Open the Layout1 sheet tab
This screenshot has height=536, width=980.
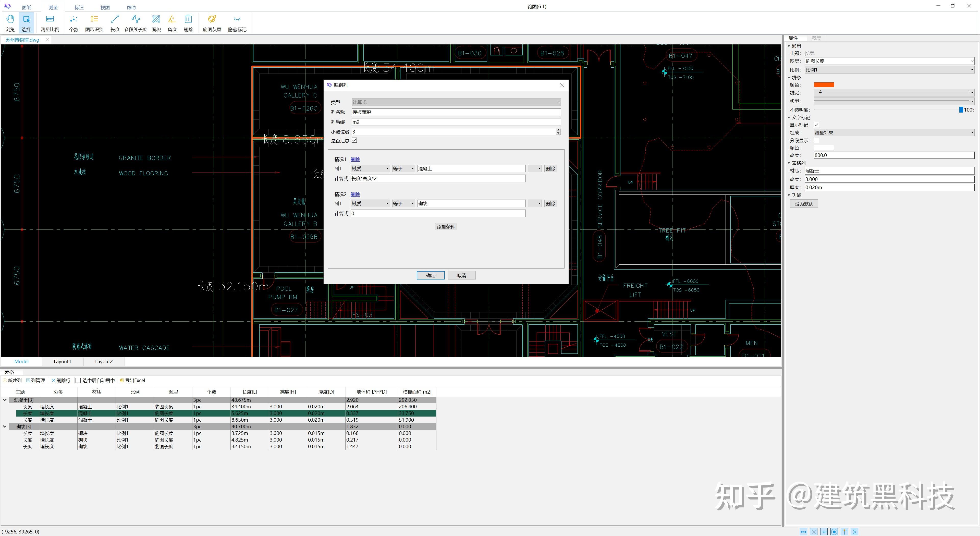click(x=62, y=361)
